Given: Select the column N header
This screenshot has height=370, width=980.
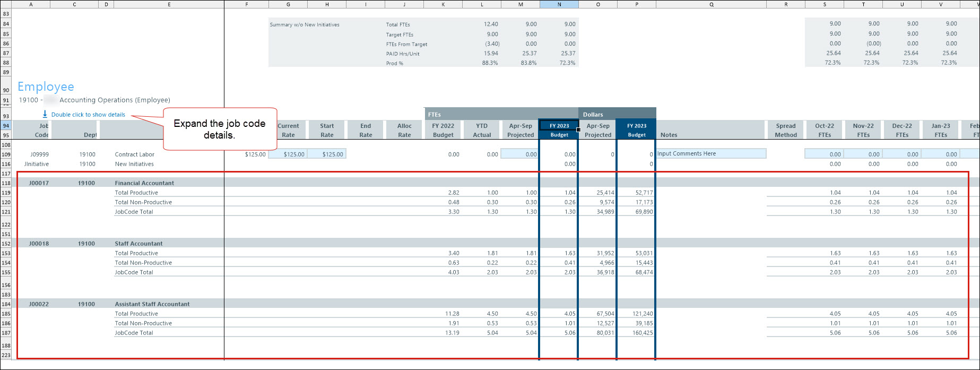Looking at the screenshot, I should 559,4.
